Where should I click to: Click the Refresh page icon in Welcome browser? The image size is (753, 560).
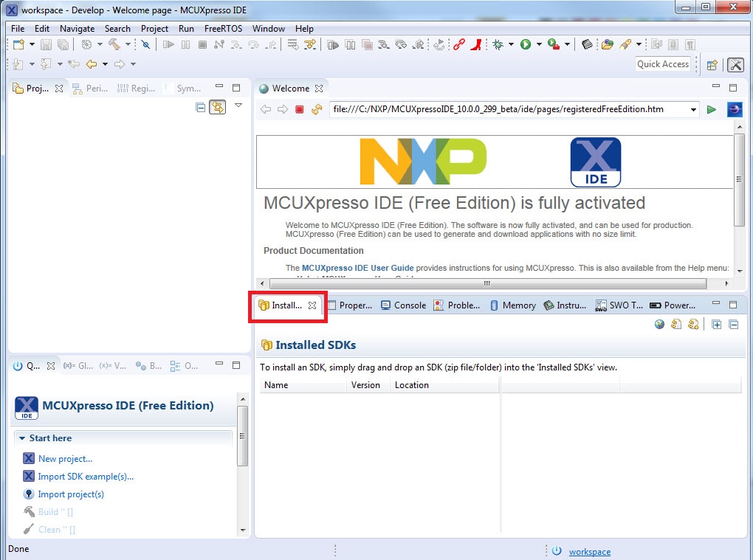(x=317, y=109)
